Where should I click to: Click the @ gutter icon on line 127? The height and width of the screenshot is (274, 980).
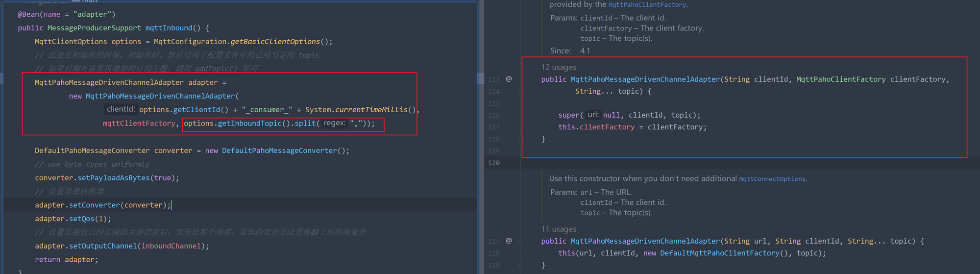pyautogui.click(x=509, y=241)
